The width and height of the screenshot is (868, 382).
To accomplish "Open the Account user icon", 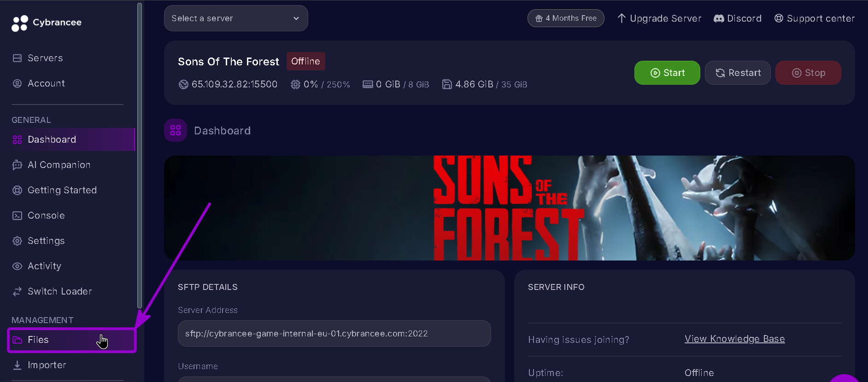I will pos(18,83).
